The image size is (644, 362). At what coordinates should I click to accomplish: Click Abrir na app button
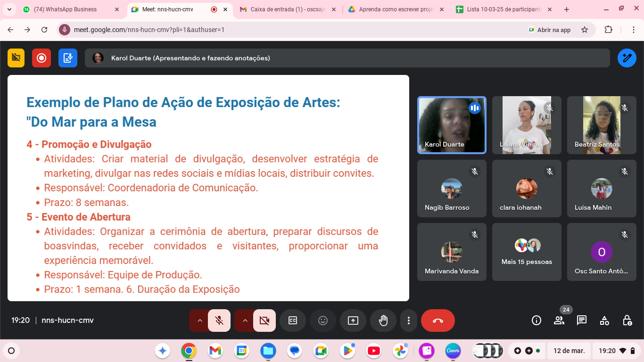[549, 30]
